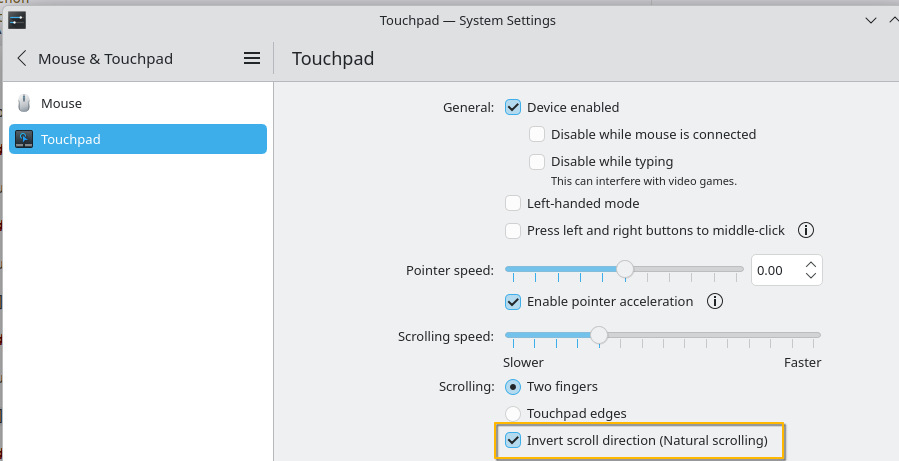The width and height of the screenshot is (899, 461).
Task: Click the Scrolling speed slider handle
Action: [x=599, y=335]
